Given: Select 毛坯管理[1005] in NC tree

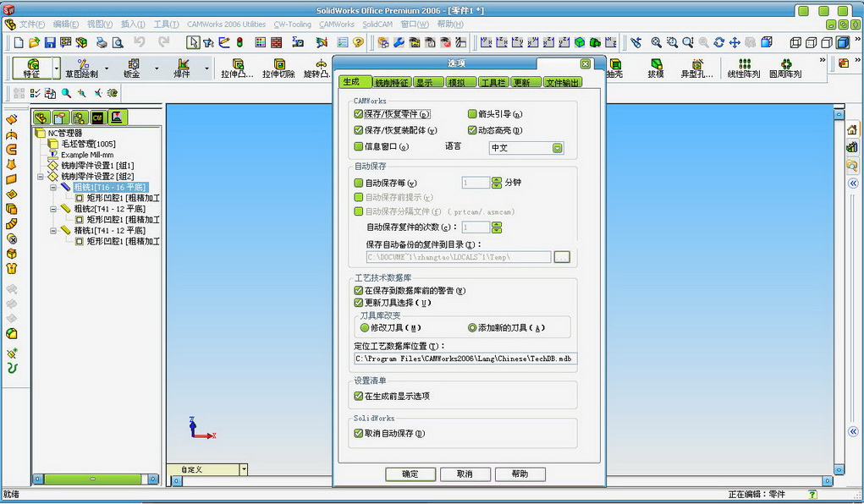Looking at the screenshot, I should click(x=88, y=144).
